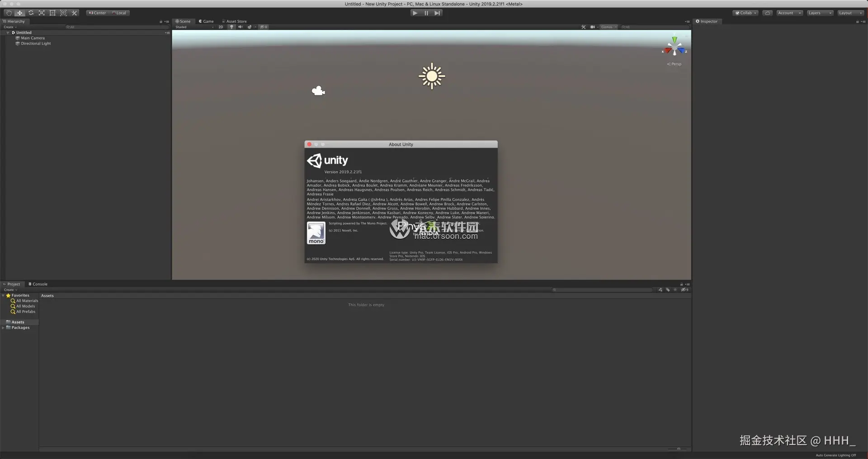Toggle the Inspector panel lock
The image size is (868, 459).
point(857,22)
